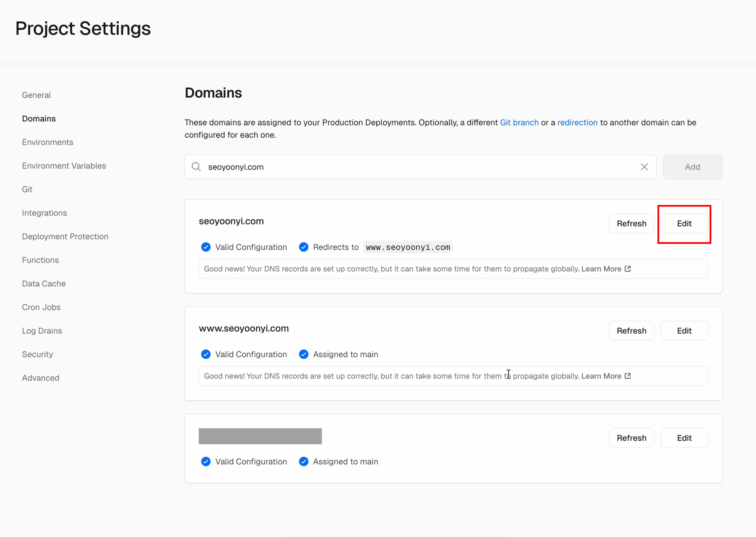
Task: Open Data Cache settings
Action: pos(44,284)
